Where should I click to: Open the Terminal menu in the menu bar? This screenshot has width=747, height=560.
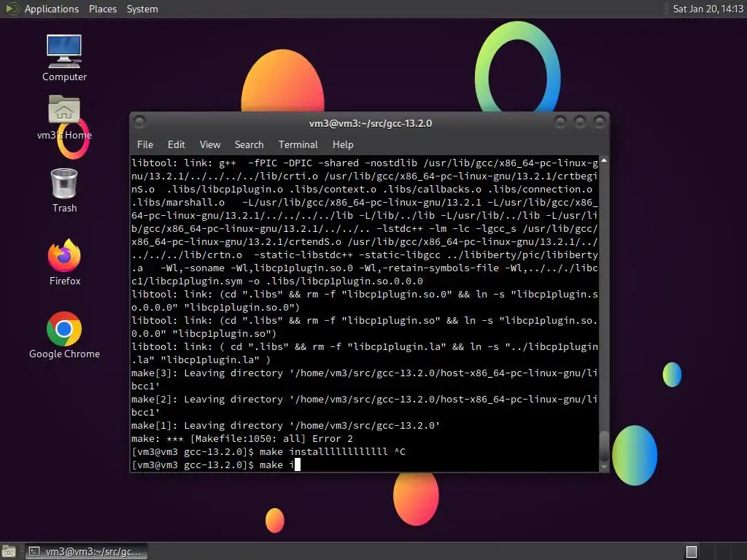pyautogui.click(x=298, y=144)
